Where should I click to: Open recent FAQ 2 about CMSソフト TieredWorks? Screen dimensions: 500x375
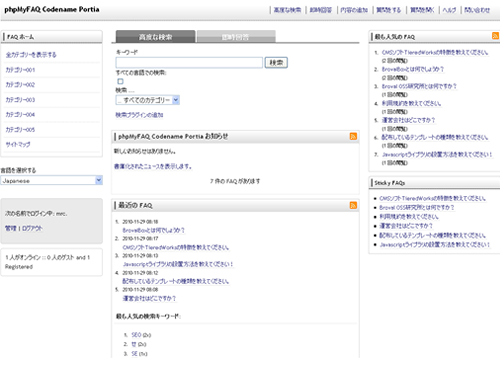pos(176,247)
